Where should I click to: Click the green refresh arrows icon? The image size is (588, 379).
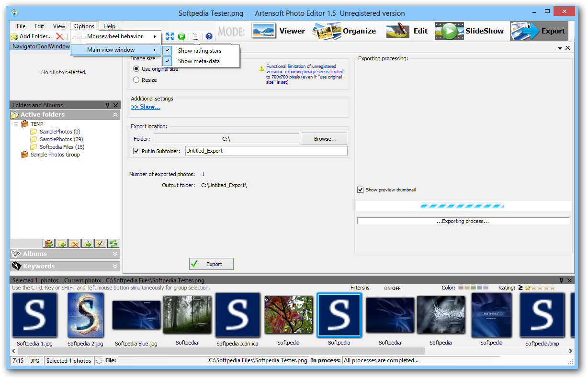pyautogui.click(x=113, y=244)
